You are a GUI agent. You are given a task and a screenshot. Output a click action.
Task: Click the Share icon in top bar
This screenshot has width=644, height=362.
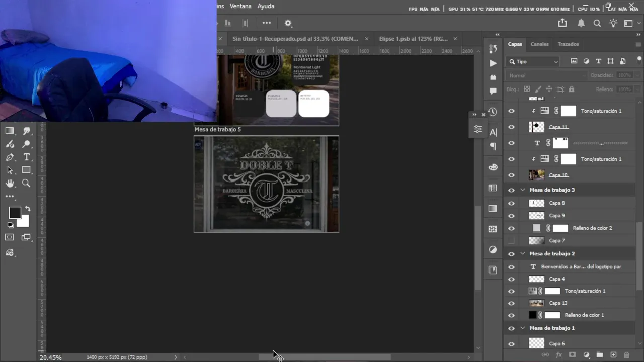[x=562, y=23]
